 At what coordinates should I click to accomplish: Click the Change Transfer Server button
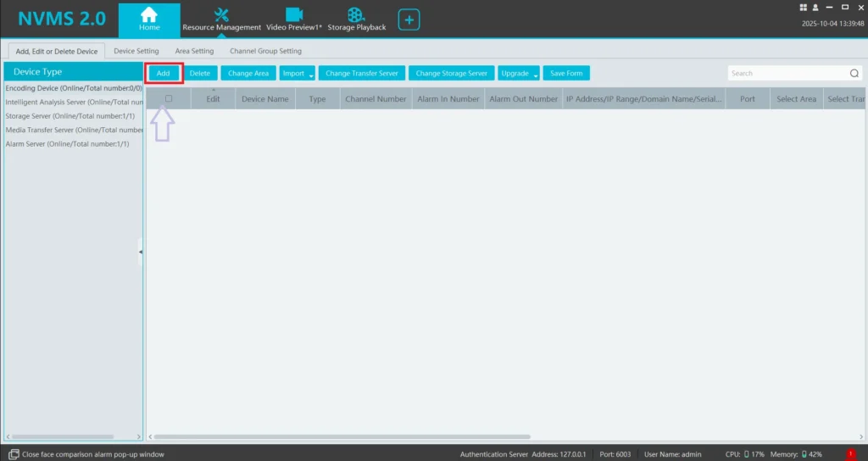[x=361, y=74]
